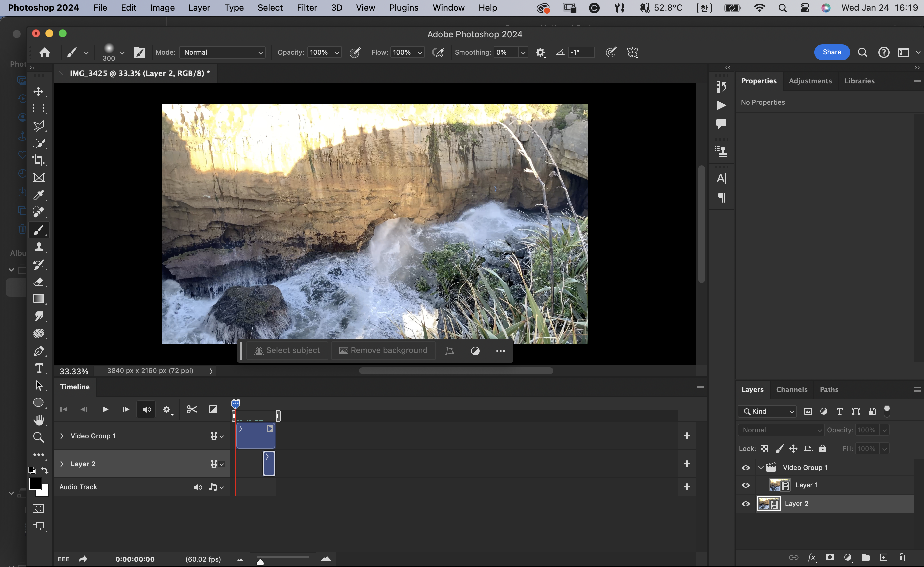Screen dimensions: 924x567
Task: Hide Video Group 1 visibility eye
Action: pos(746,467)
